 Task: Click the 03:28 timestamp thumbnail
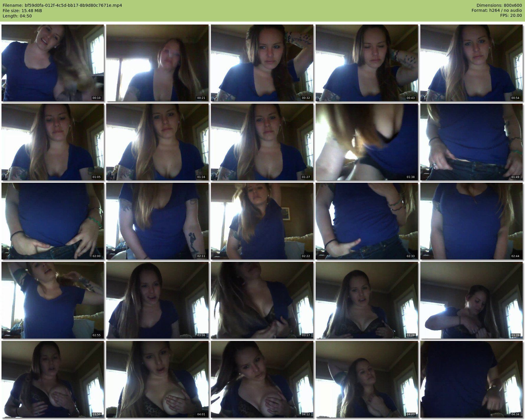(x=367, y=300)
